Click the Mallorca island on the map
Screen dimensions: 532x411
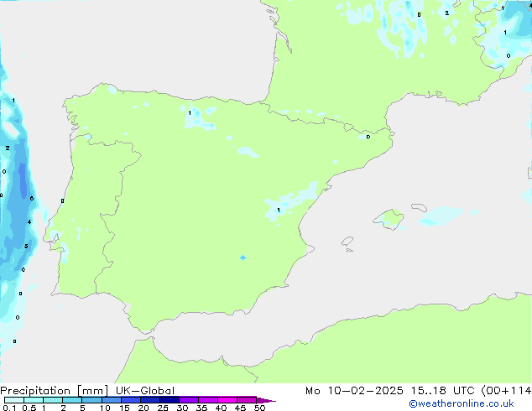389,220
